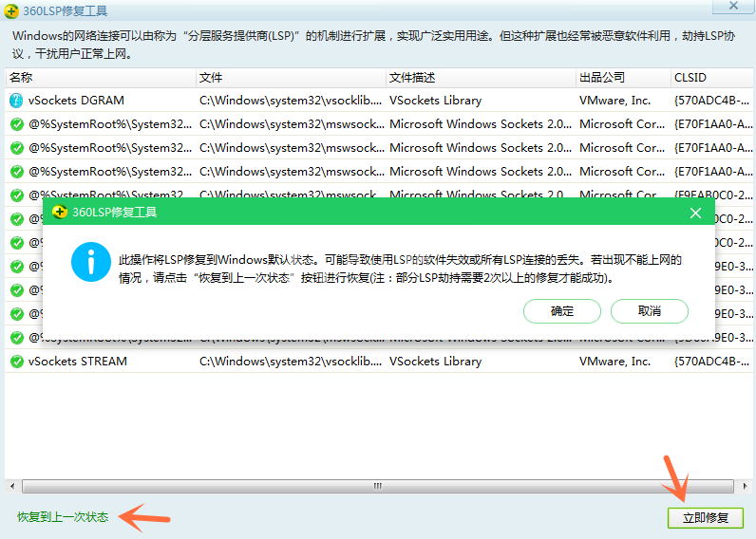The height and width of the screenshot is (539, 756).
Task: Select the vSockets DGRAM entry name
Action: pyautogui.click(x=76, y=101)
